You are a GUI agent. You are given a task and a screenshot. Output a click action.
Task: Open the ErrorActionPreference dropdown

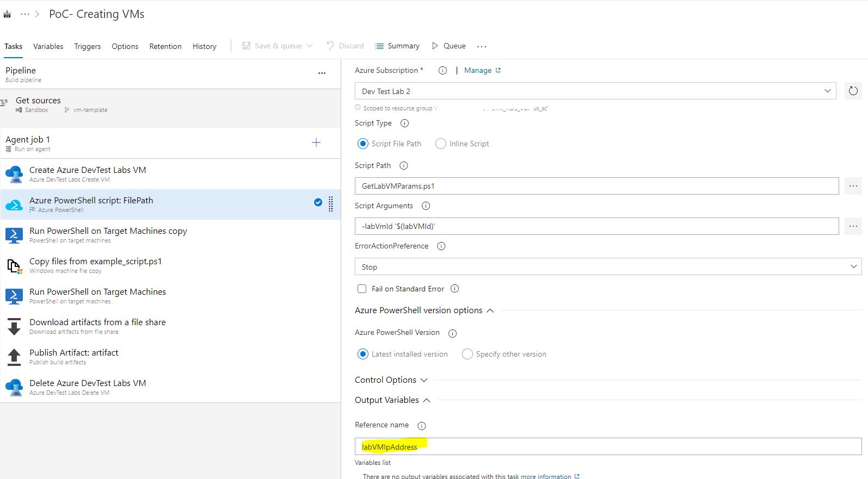(608, 266)
